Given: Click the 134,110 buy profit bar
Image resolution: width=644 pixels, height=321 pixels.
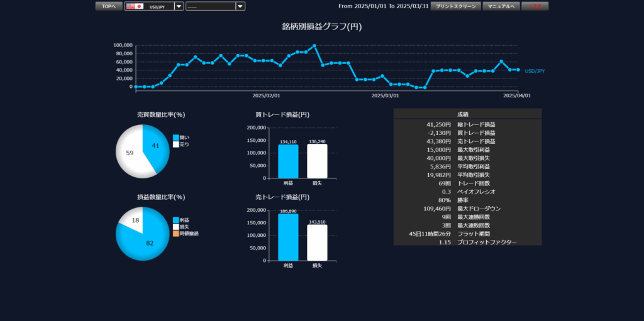Looking at the screenshot, I should (x=288, y=161).
